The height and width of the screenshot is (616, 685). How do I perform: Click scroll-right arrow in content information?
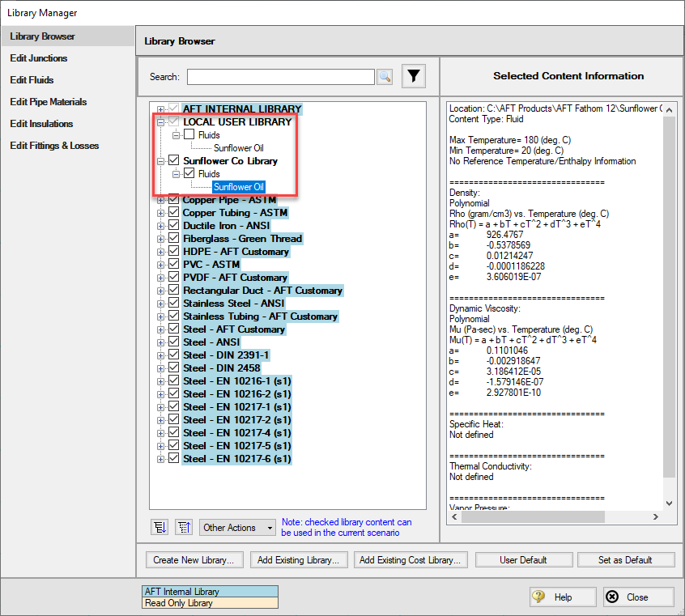[656, 516]
